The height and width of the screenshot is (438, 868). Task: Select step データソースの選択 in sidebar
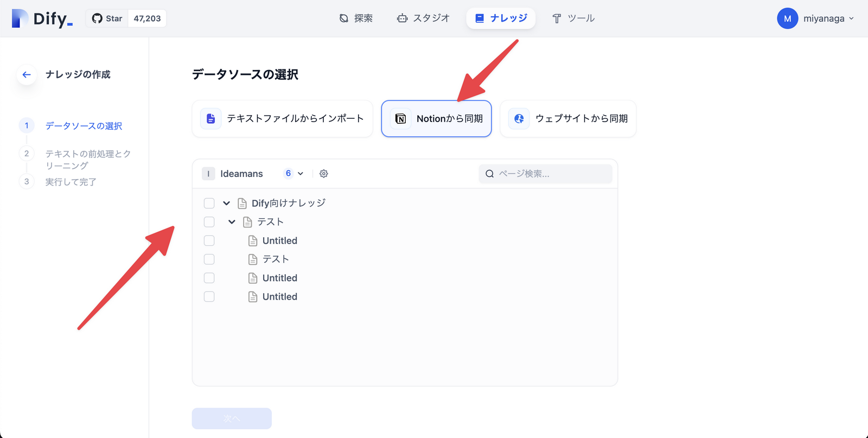click(x=84, y=126)
